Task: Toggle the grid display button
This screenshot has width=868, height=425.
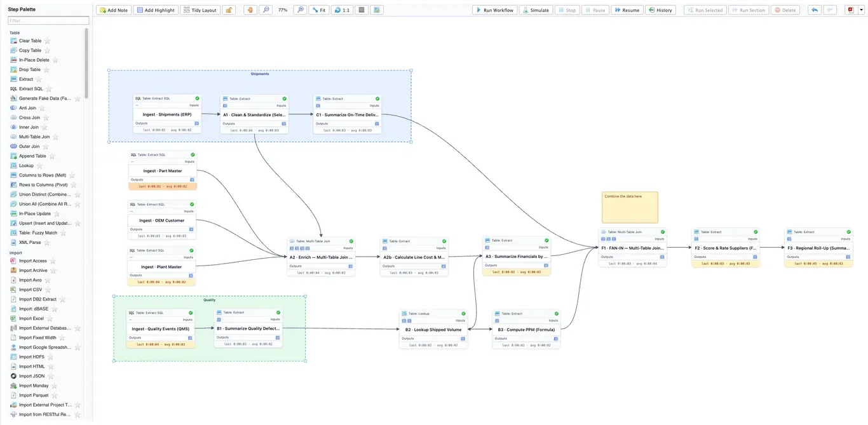Action: tap(362, 10)
